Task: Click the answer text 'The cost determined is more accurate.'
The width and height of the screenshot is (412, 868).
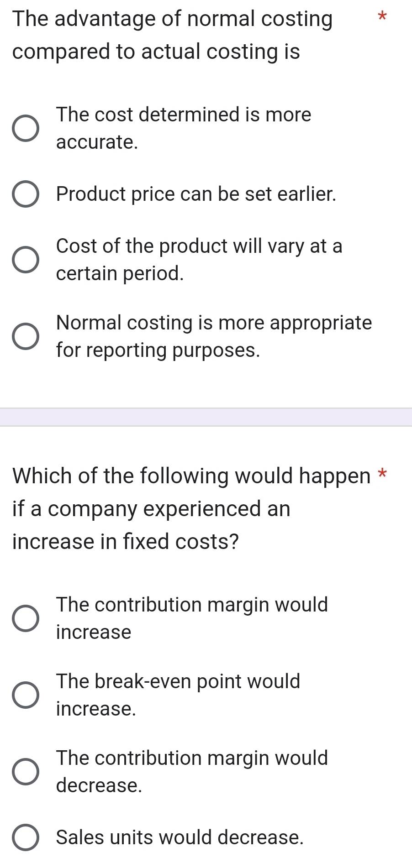Action: pos(184,128)
